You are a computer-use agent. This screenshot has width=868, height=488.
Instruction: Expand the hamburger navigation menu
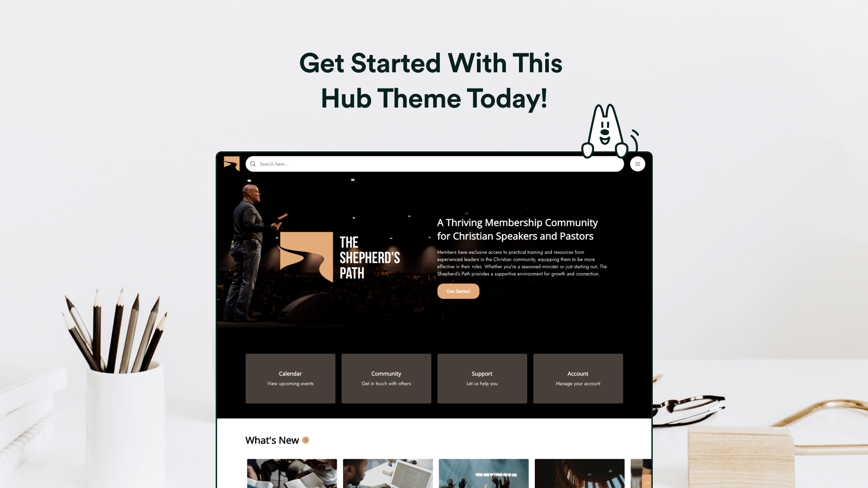tap(637, 164)
